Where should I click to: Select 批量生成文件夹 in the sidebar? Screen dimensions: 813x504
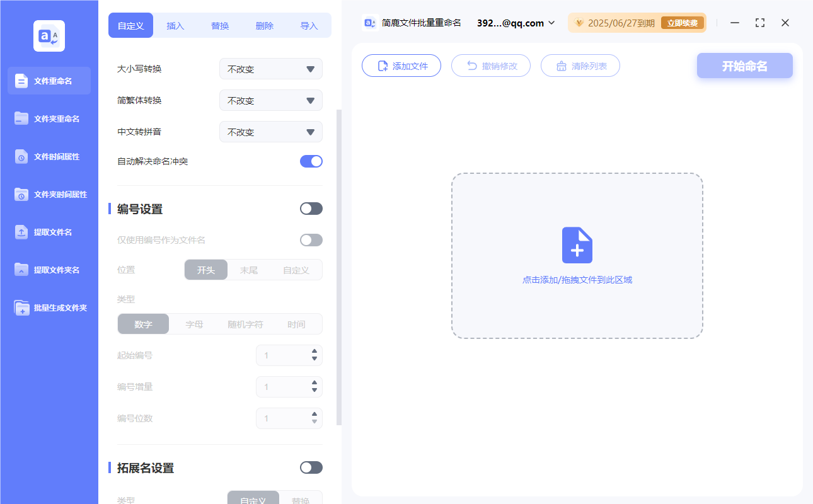click(49, 307)
